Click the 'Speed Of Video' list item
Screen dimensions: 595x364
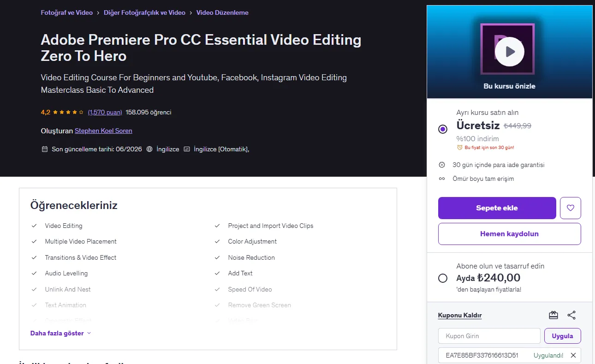[x=250, y=289]
